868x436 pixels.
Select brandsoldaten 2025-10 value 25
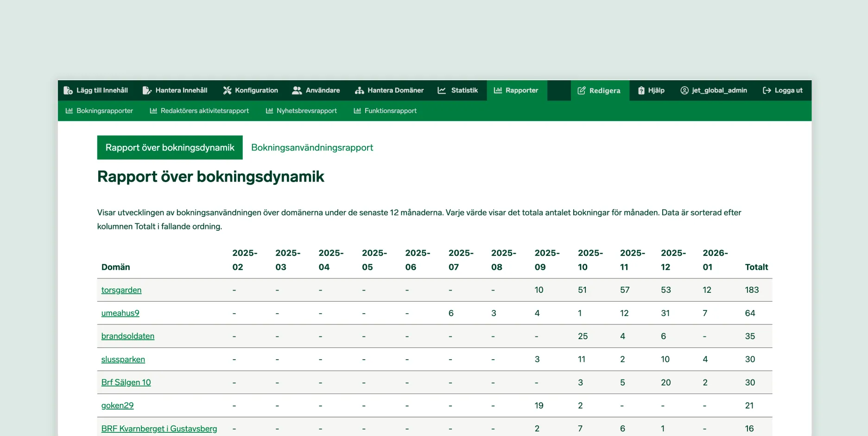(583, 336)
